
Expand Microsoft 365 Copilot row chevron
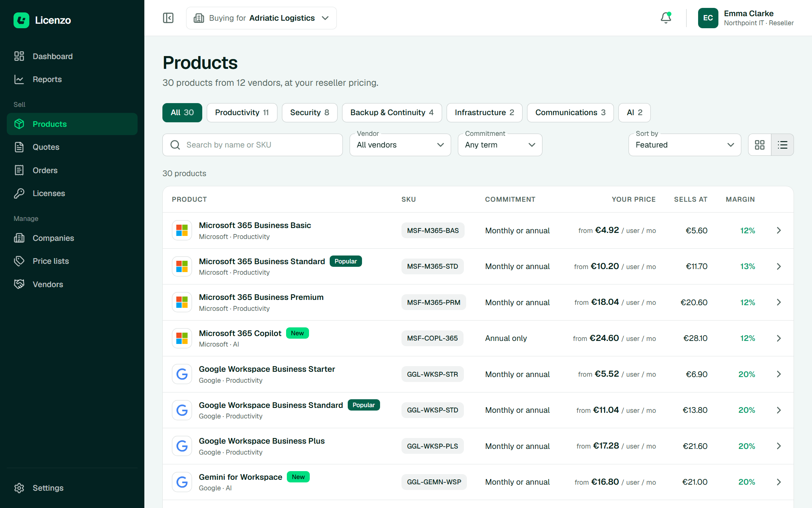(779, 338)
